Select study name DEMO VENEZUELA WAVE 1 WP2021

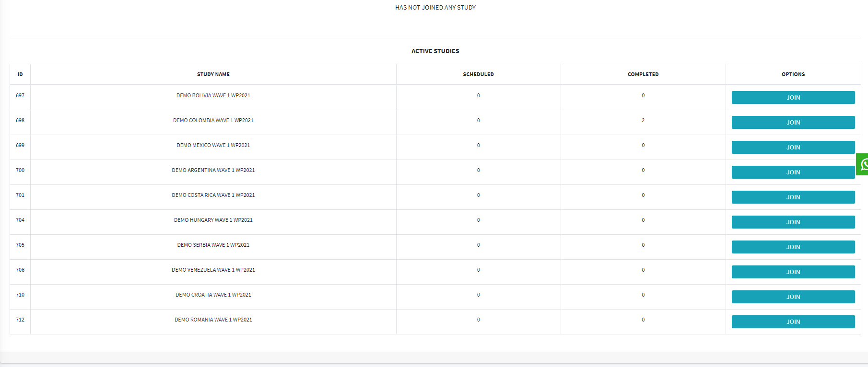(213, 270)
